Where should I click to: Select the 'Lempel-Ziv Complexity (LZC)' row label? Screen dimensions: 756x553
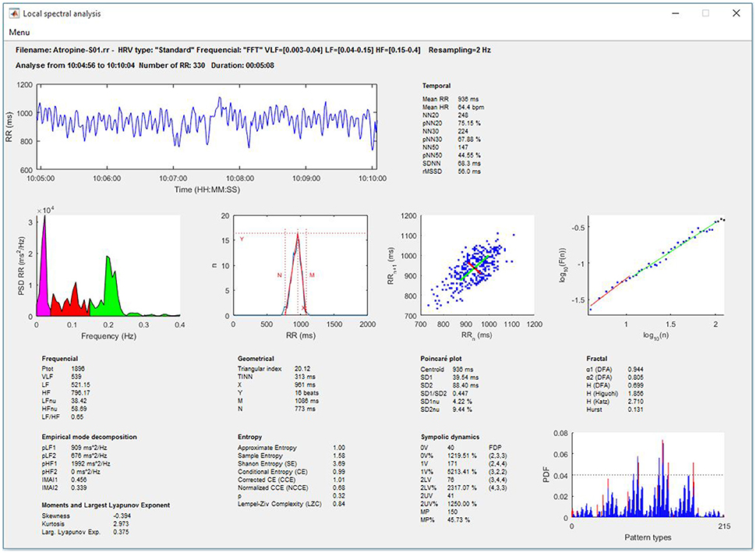[279, 504]
